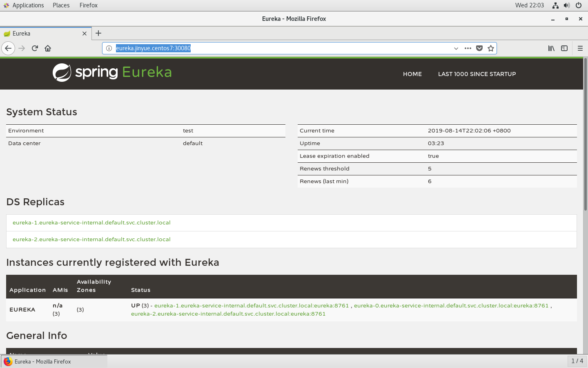Open the Firefox hamburger menu

(580, 48)
